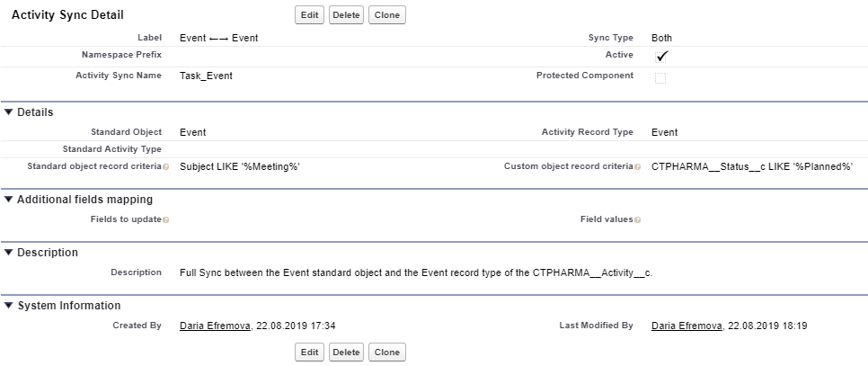Click the bottom Delete button

click(346, 352)
